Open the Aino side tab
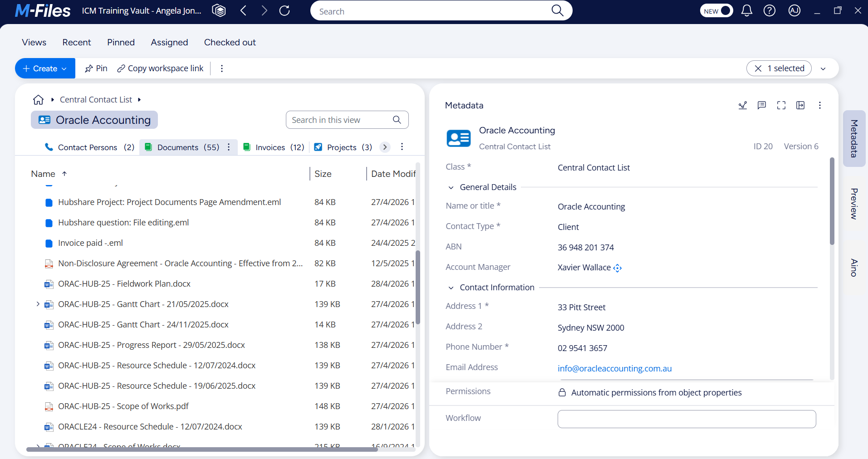 click(854, 268)
